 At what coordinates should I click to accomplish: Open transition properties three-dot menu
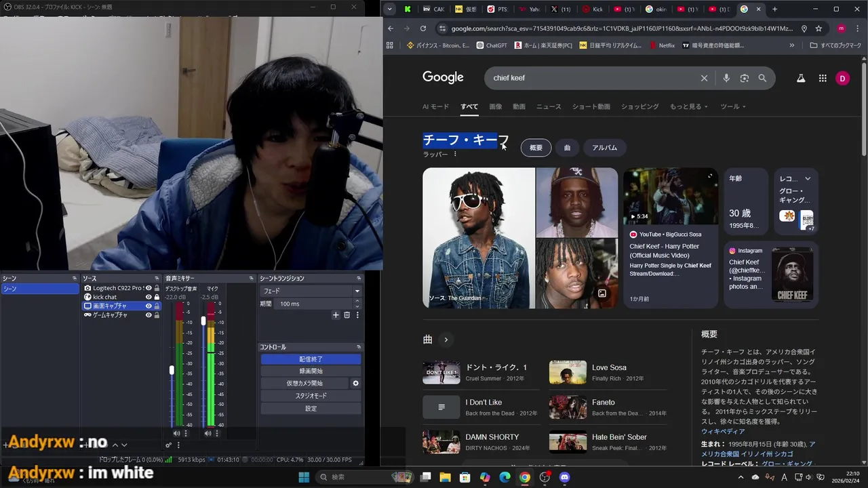(357, 314)
